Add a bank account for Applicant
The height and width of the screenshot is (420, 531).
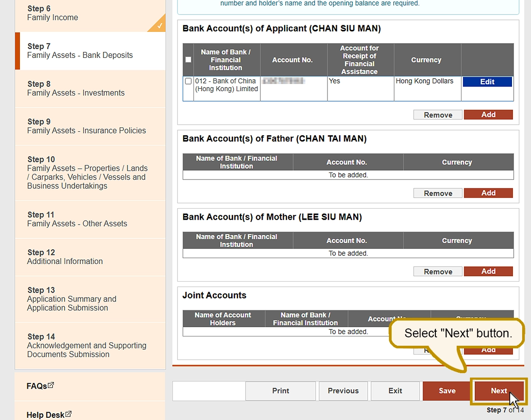click(488, 115)
